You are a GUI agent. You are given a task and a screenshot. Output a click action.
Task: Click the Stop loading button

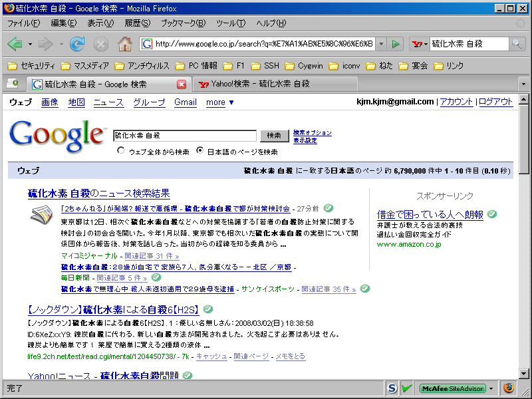click(x=101, y=44)
